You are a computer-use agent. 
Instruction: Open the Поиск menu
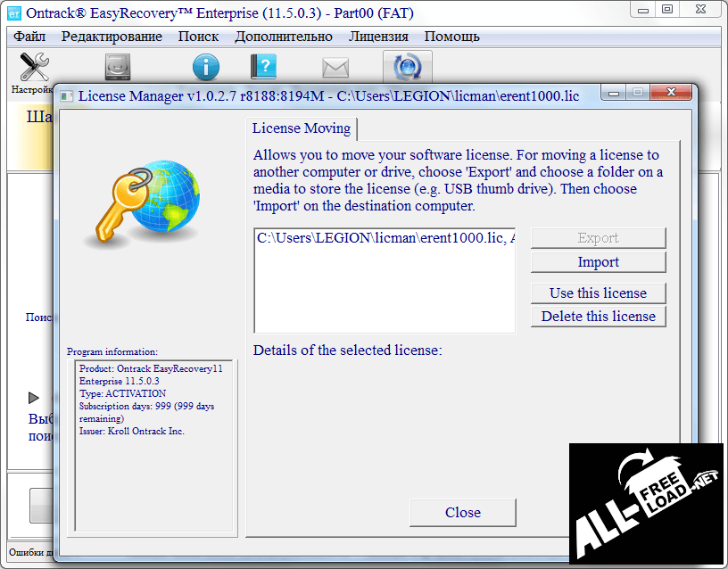[198, 37]
